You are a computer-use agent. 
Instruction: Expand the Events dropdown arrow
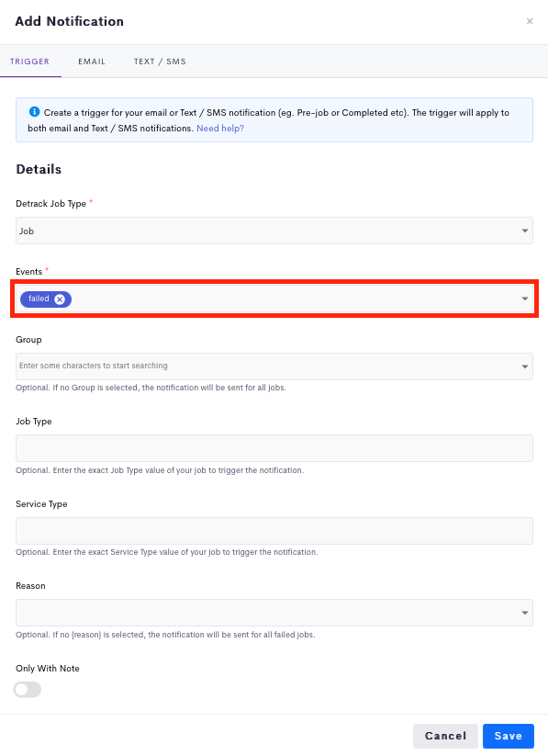(x=525, y=299)
